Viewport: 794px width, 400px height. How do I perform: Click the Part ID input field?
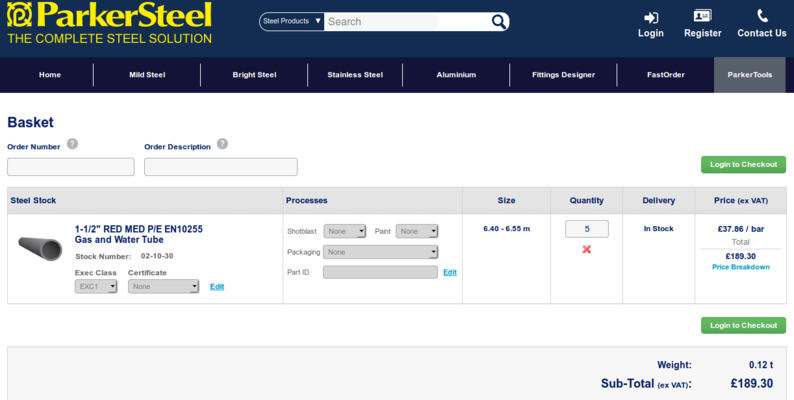[x=380, y=272]
